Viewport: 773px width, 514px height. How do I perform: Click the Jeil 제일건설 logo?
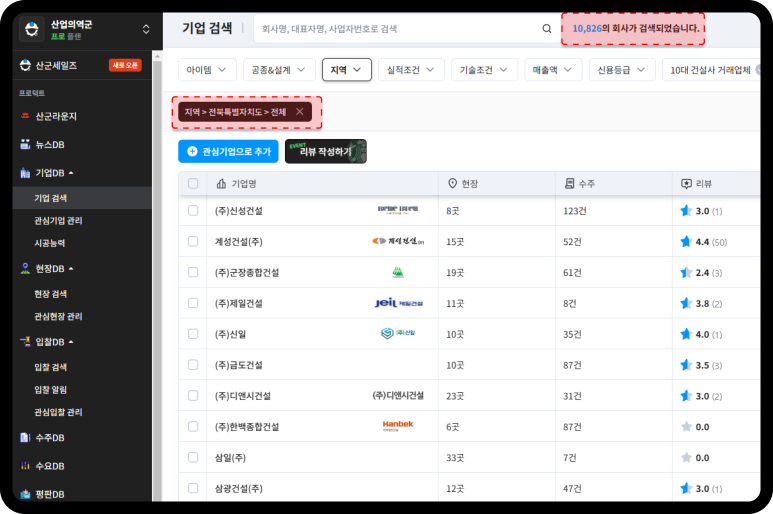(398, 303)
